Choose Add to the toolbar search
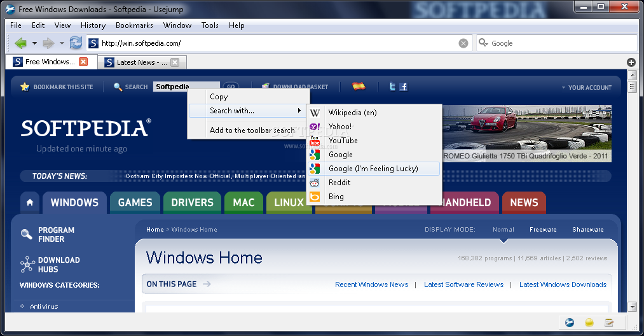The height and width of the screenshot is (336, 644). pyautogui.click(x=248, y=130)
